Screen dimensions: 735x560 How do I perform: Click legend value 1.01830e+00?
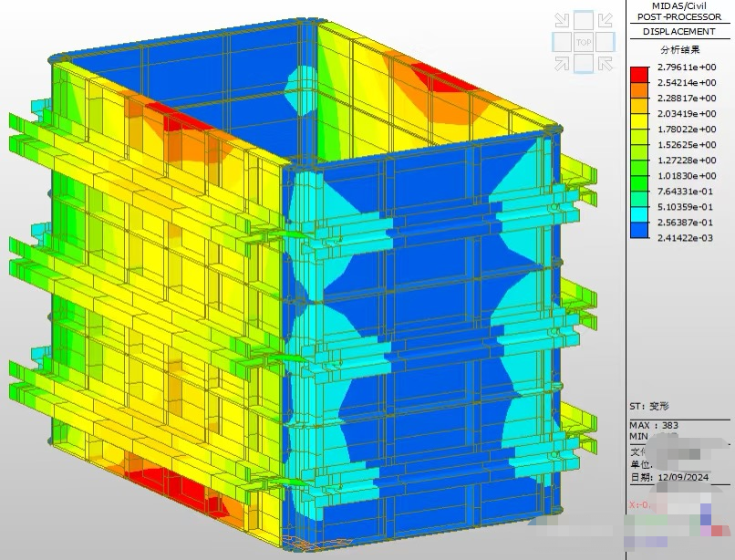click(x=687, y=175)
